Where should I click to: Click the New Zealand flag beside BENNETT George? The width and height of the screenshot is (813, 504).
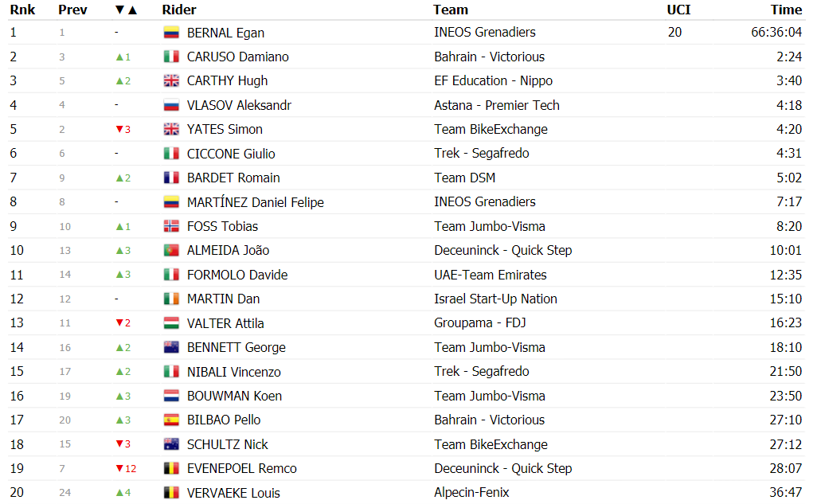point(171,347)
